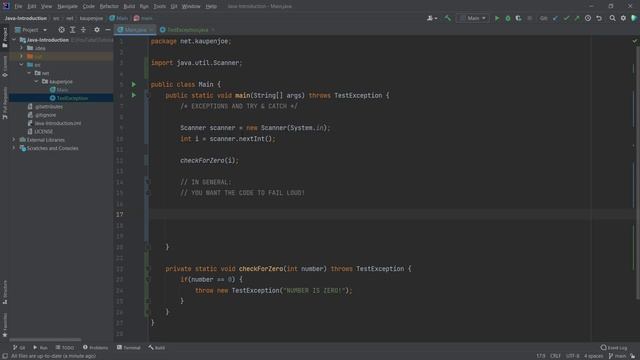The image size is (640, 360).
Task: Open the user account dropdown icon
Action: click(x=432, y=18)
